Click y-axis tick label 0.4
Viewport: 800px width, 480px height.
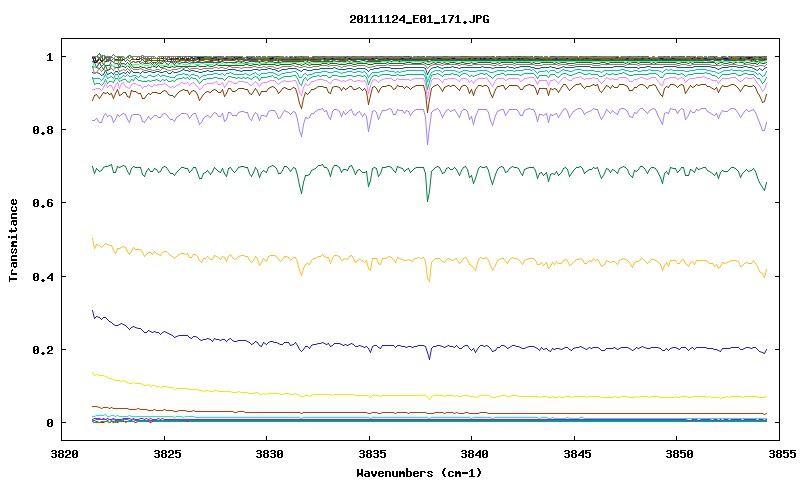click(x=43, y=276)
